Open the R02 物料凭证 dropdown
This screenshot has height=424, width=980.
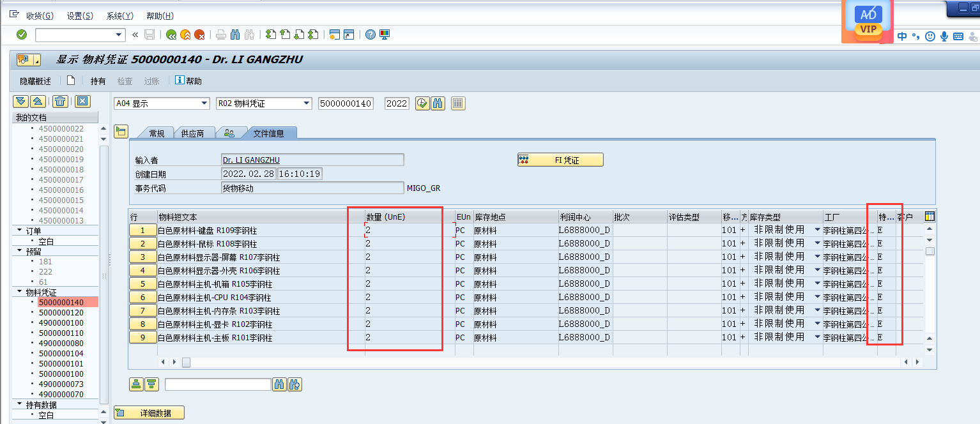305,103
